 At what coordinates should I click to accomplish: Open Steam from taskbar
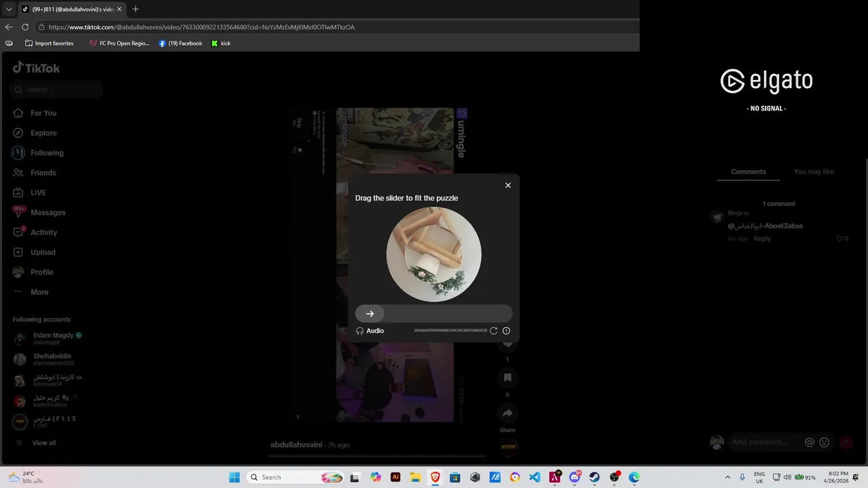594,477
